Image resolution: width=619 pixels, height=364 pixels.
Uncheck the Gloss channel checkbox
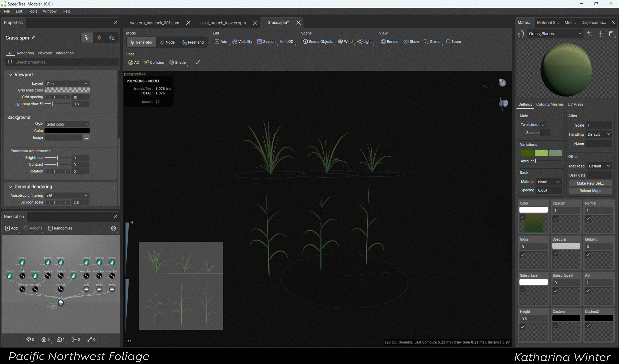tap(522, 254)
